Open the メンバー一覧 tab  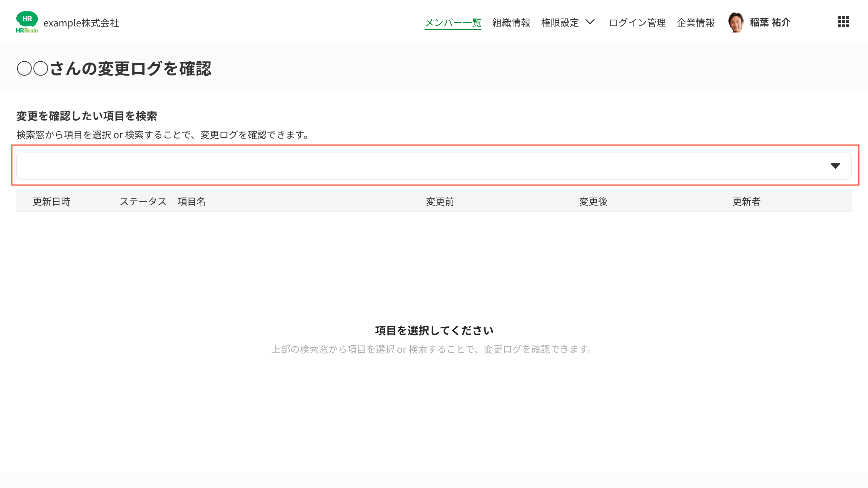pyautogui.click(x=453, y=23)
